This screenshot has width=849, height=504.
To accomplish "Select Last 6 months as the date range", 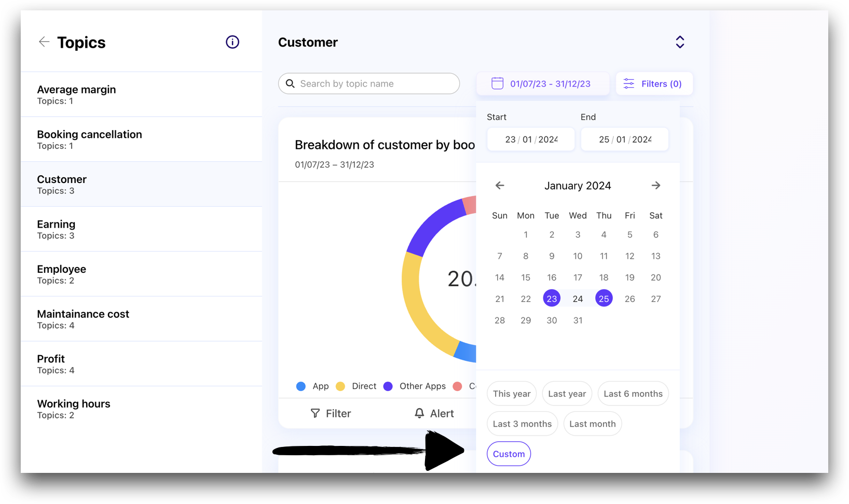I will tap(633, 394).
